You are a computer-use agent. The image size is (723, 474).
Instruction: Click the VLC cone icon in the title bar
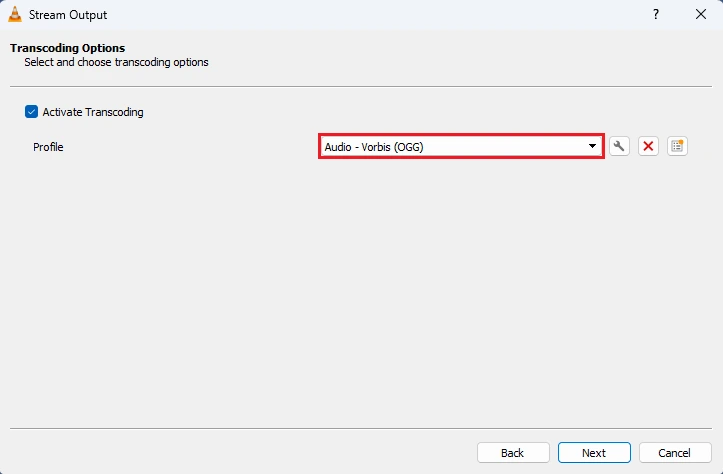[15, 14]
